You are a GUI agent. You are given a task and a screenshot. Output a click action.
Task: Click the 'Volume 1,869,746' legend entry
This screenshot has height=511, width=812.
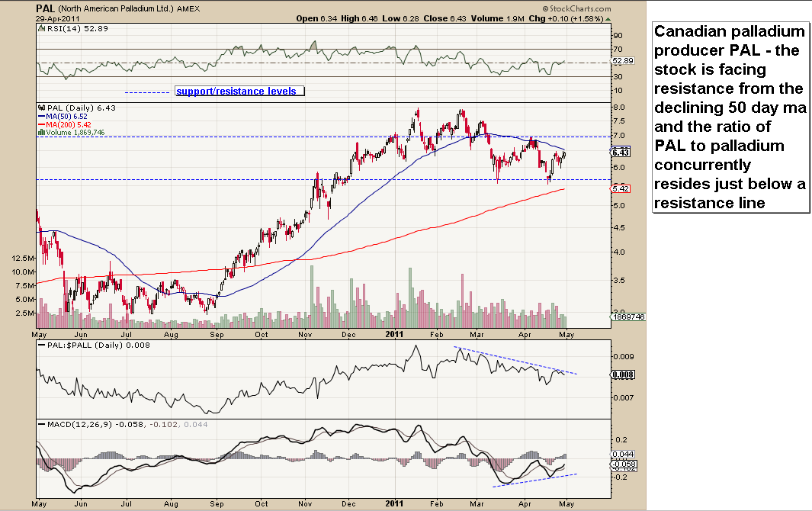click(x=75, y=133)
